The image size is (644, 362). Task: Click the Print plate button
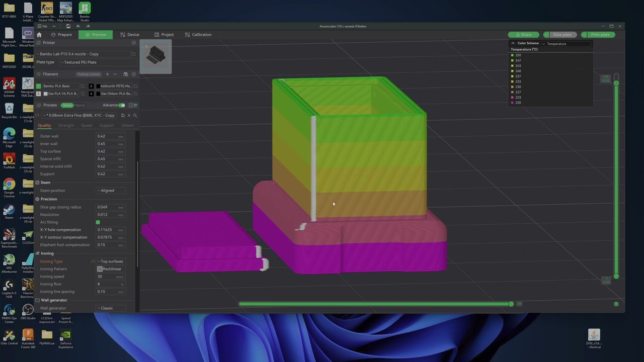point(601,35)
